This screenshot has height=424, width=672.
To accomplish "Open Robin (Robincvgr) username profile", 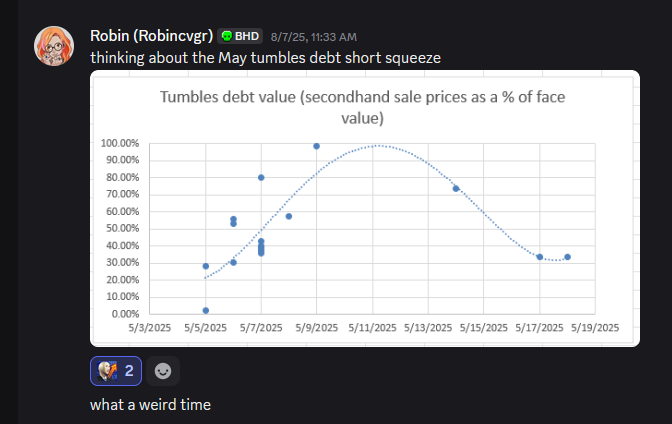I will click(x=151, y=35).
